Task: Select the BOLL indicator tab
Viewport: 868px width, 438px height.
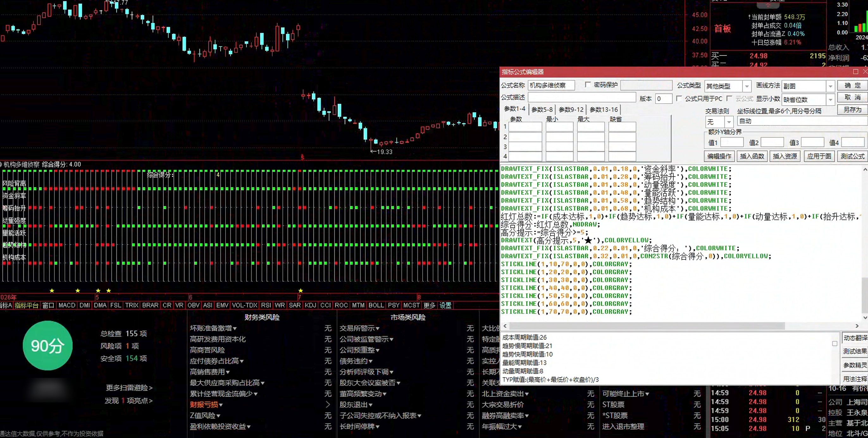Action: pos(376,305)
